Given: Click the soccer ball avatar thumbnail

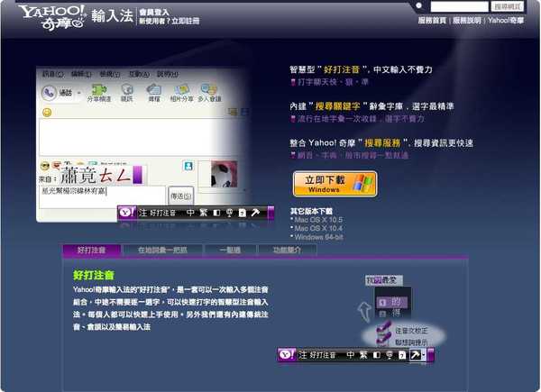Looking at the screenshot, I should point(224,174).
